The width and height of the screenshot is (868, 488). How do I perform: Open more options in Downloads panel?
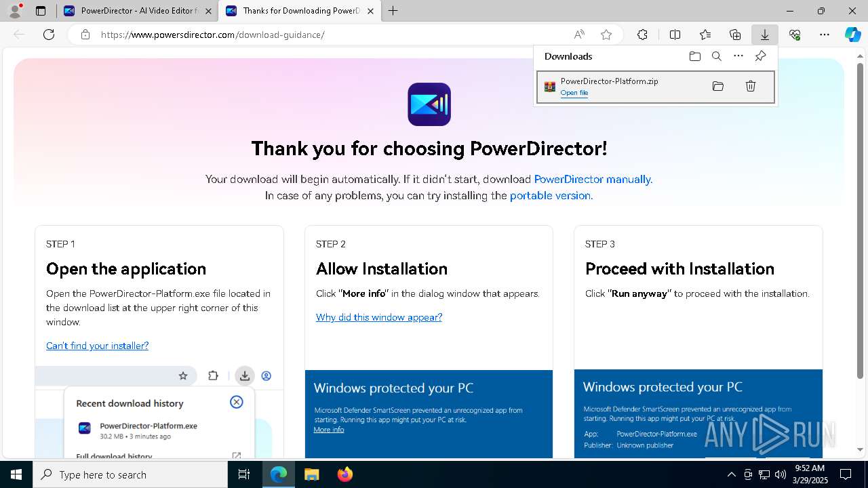tap(738, 56)
